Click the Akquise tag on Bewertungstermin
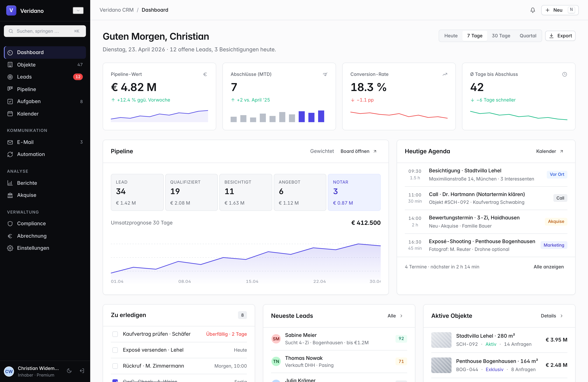The image size is (588, 382). click(556, 221)
